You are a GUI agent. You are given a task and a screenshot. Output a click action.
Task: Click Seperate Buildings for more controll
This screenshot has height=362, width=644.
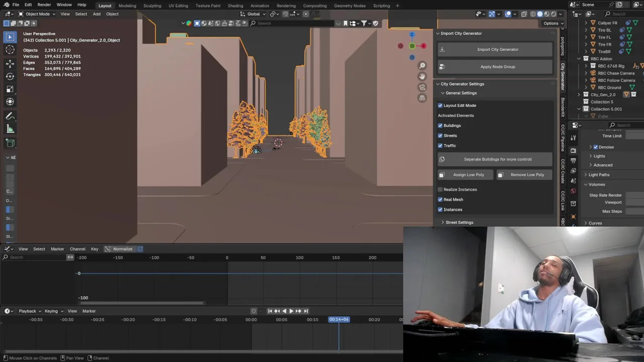[x=495, y=159]
